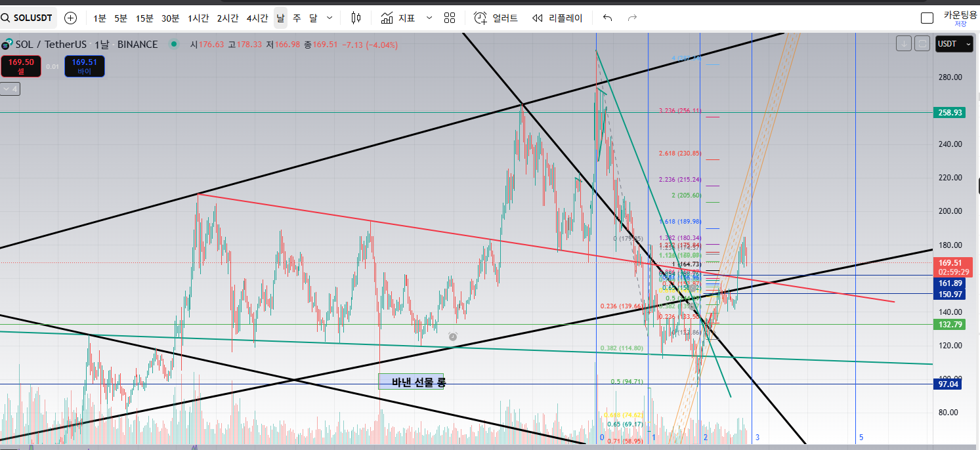Image resolution: width=980 pixels, height=450 pixels.
Task: Click the 2 (205.60) Fibonacci level label
Action: coord(686,195)
